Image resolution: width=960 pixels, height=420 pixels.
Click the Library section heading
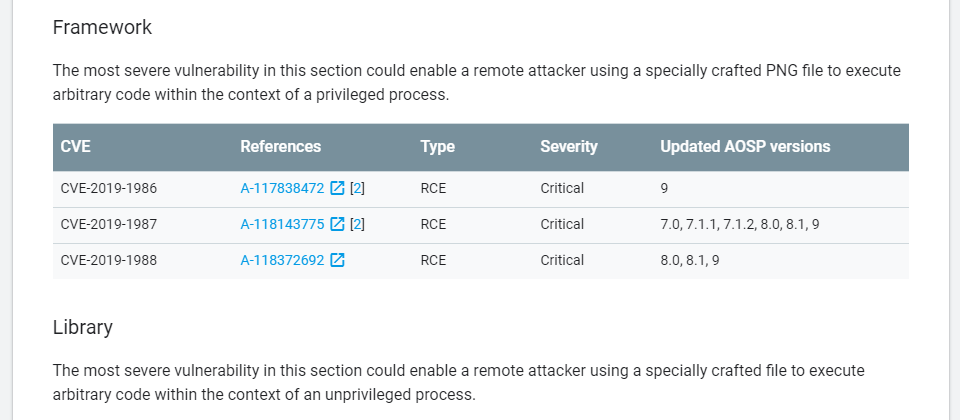pos(83,328)
